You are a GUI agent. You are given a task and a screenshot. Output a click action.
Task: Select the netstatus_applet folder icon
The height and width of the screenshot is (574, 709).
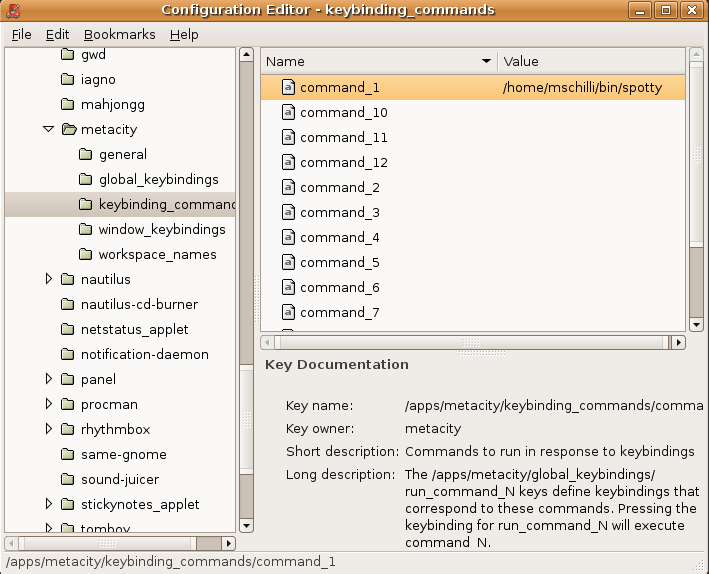tap(67, 329)
